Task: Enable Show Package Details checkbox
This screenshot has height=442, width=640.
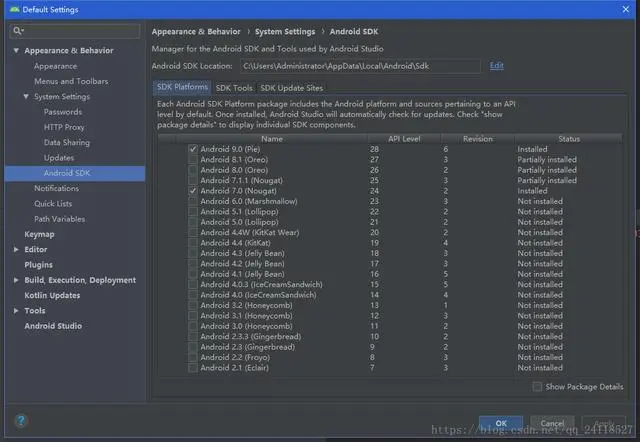Action: coord(538,386)
